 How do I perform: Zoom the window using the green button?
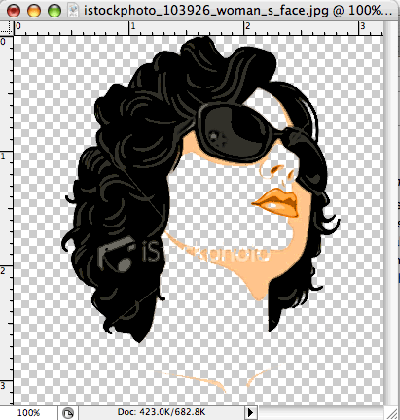(54, 10)
